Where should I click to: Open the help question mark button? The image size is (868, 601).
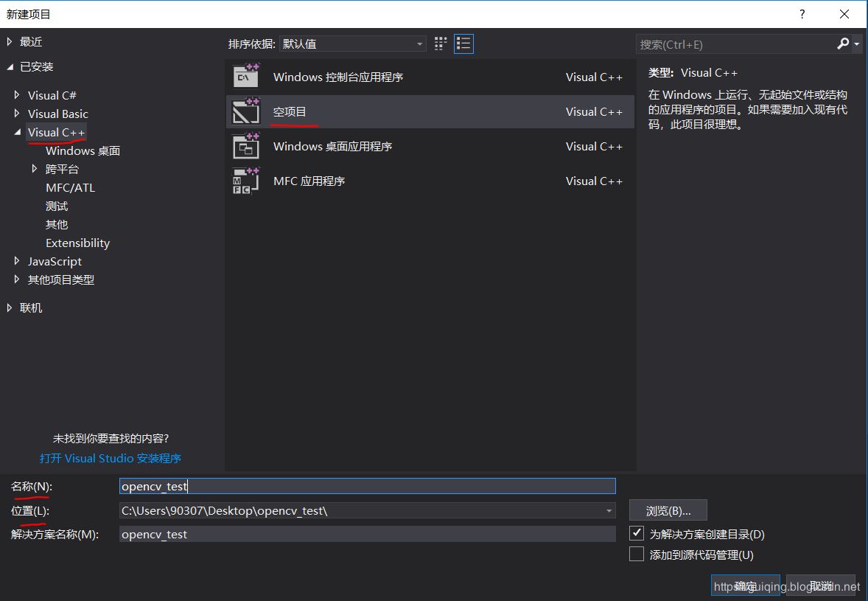click(802, 15)
